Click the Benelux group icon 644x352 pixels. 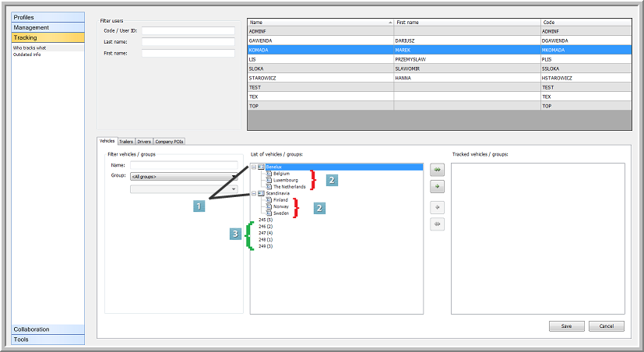pos(261,167)
